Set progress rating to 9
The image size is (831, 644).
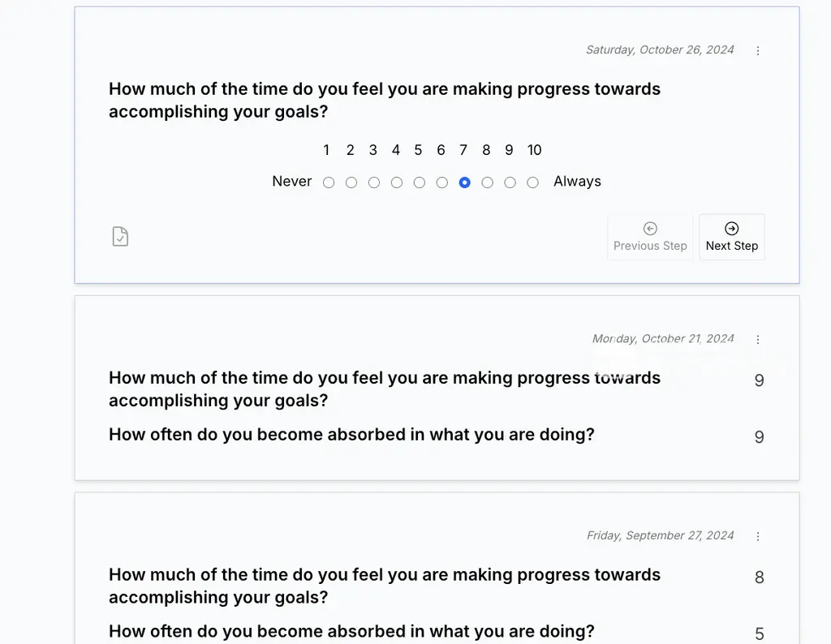point(510,182)
